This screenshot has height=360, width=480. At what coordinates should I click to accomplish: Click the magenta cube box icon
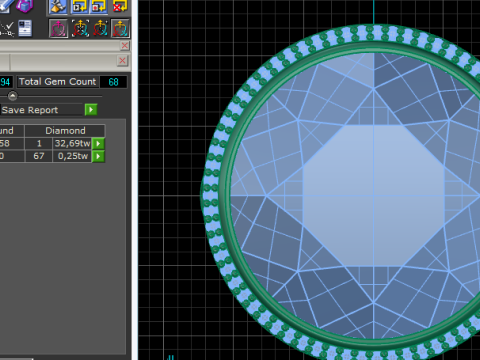click(x=25, y=6)
